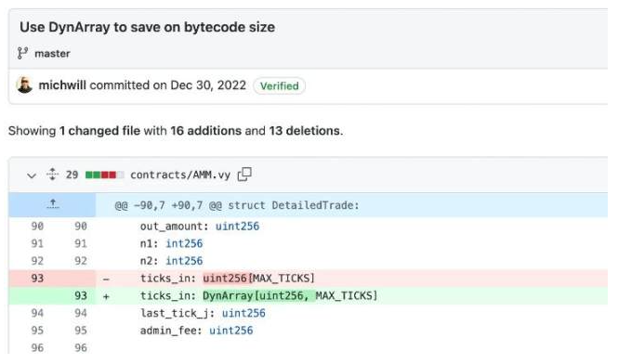Copy the contracts/AMM.vy file path
Screen dimensions: 618x364
point(244,175)
